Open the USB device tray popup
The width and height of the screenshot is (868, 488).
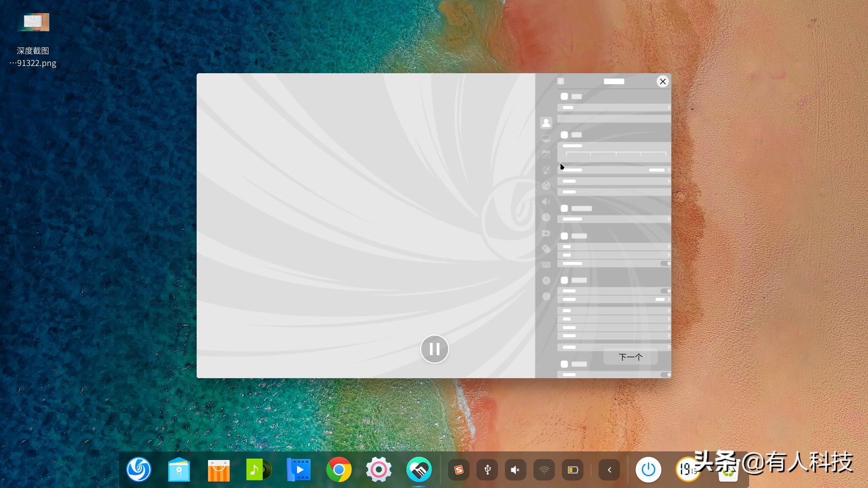click(x=487, y=470)
